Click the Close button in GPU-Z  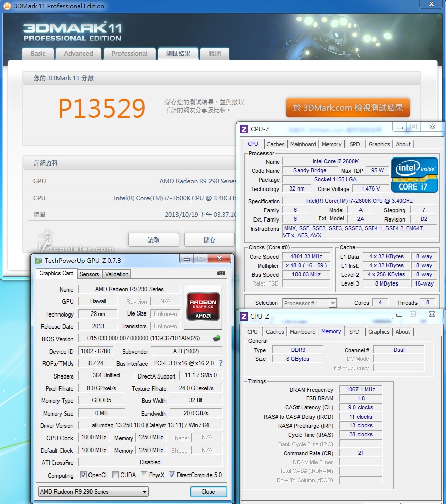208,491
